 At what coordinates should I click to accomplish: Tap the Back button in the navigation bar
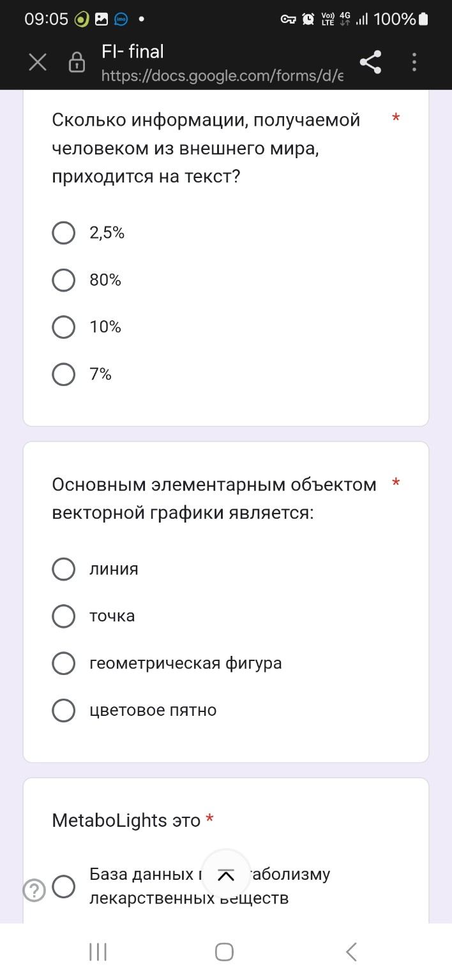click(x=350, y=951)
